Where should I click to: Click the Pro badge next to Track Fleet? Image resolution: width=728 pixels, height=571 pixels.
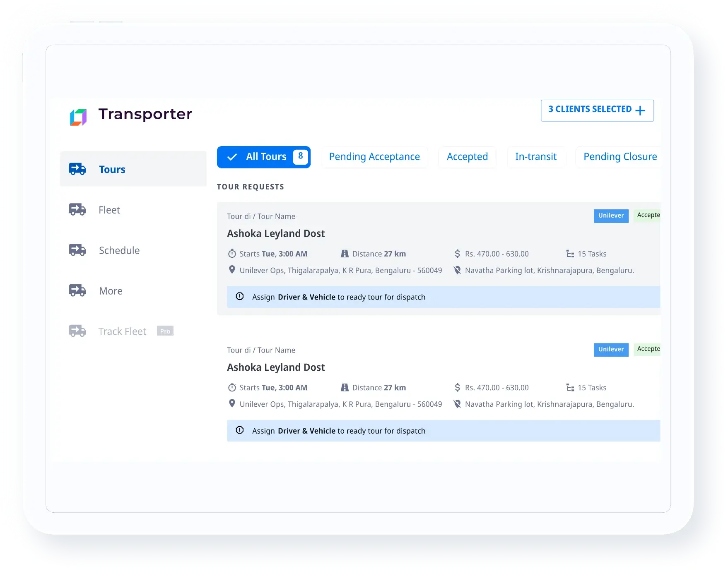(165, 331)
